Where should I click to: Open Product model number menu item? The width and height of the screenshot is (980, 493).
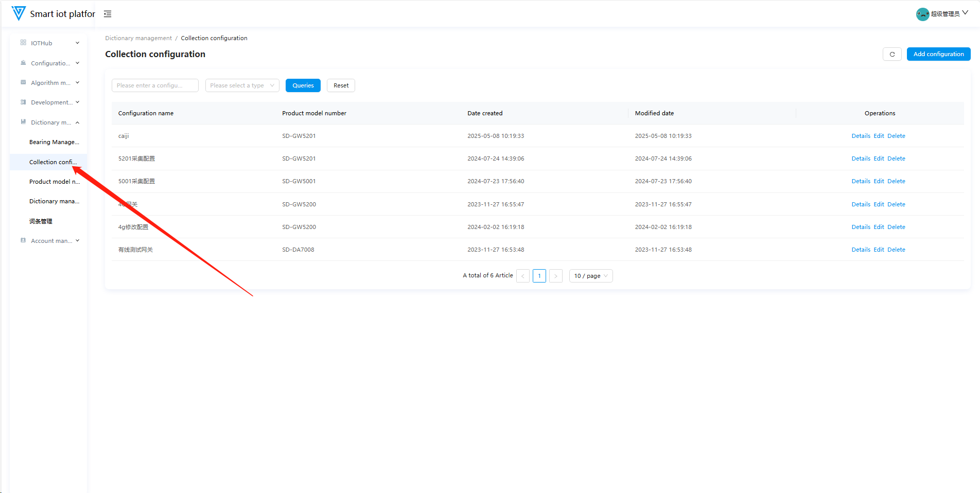(55, 182)
